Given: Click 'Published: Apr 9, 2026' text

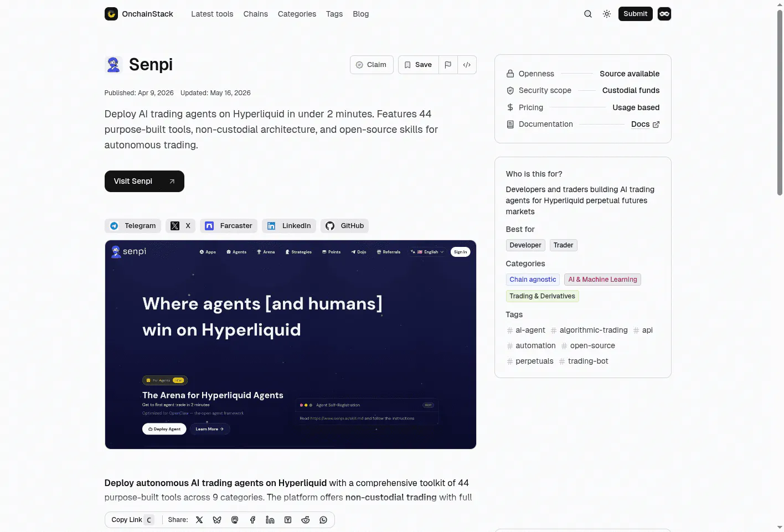Looking at the screenshot, I should (x=139, y=93).
